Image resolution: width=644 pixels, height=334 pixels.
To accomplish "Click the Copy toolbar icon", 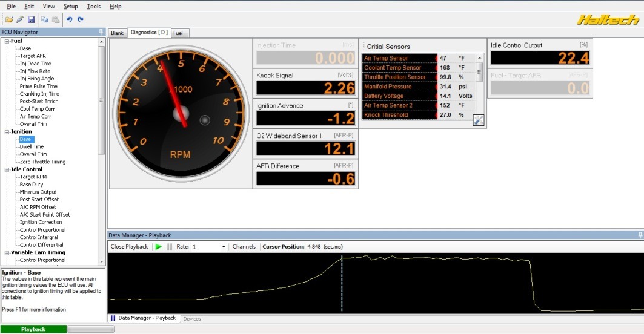I will click(45, 19).
